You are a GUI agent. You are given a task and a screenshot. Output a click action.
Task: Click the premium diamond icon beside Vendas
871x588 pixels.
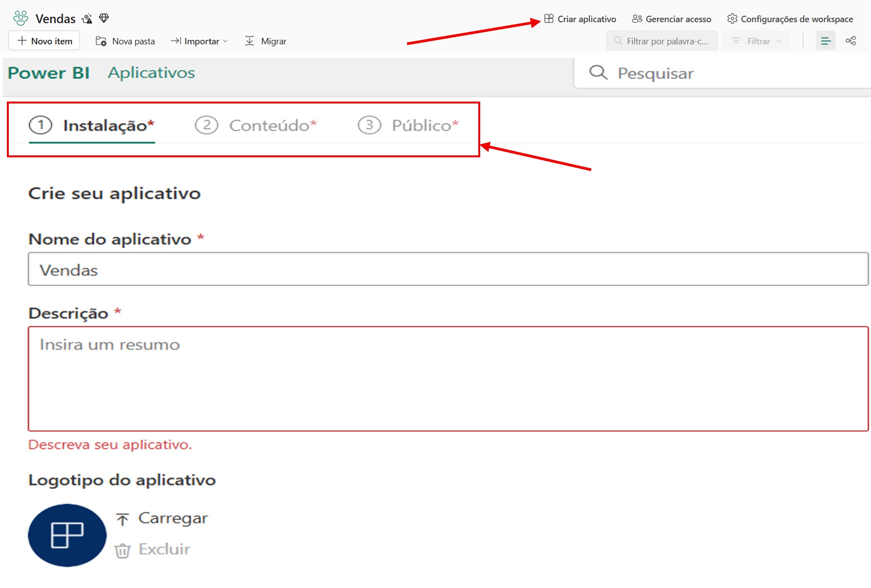(104, 18)
